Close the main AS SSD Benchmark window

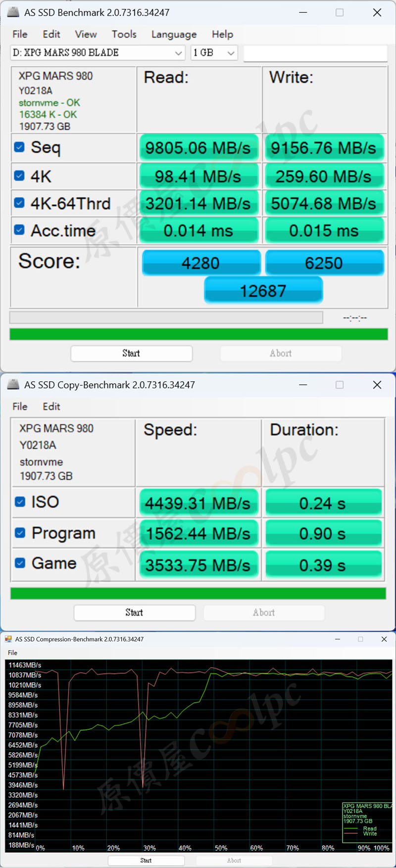[377, 12]
